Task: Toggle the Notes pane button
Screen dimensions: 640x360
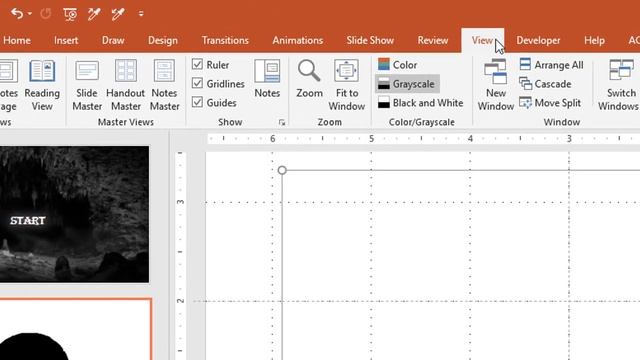Action: pos(267,79)
